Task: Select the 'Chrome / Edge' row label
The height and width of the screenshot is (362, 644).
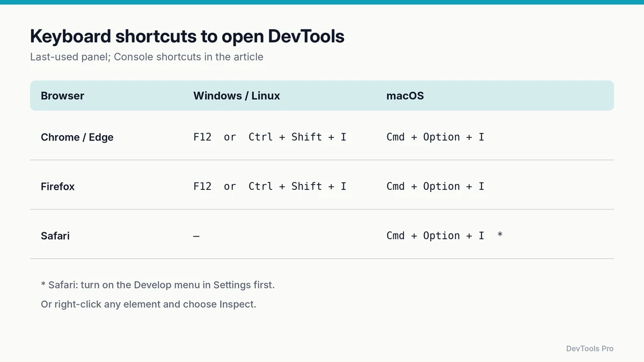Action: 77,137
